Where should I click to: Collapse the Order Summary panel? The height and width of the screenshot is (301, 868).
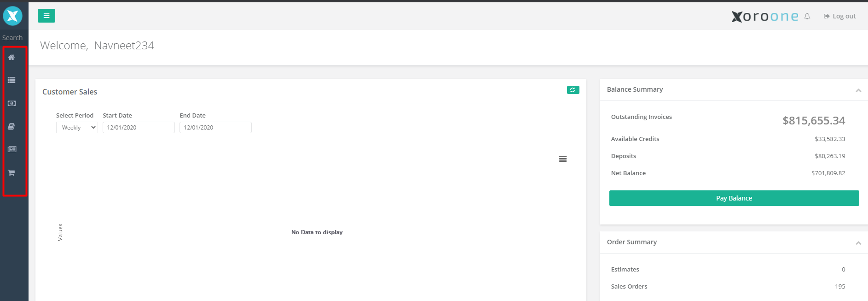(x=858, y=243)
